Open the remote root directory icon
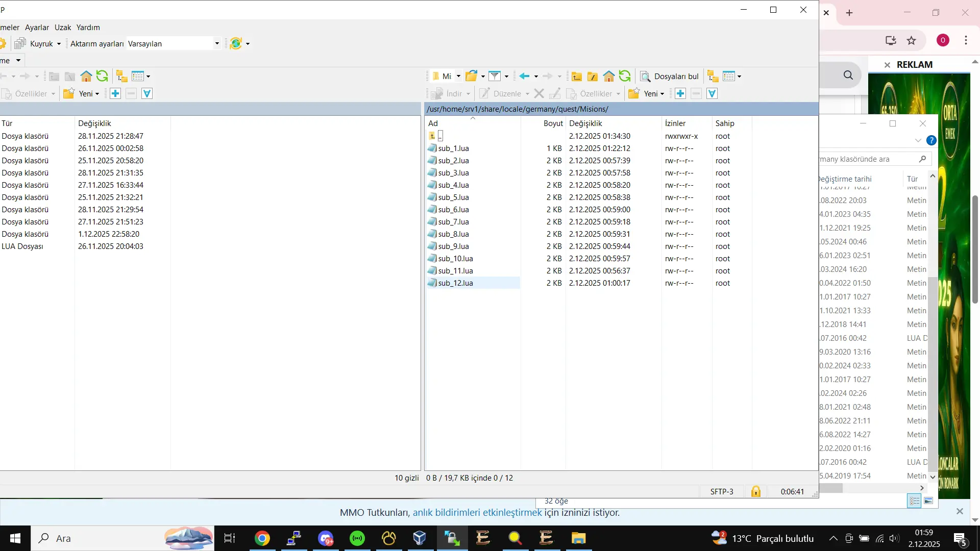980x551 pixels. 593,77
